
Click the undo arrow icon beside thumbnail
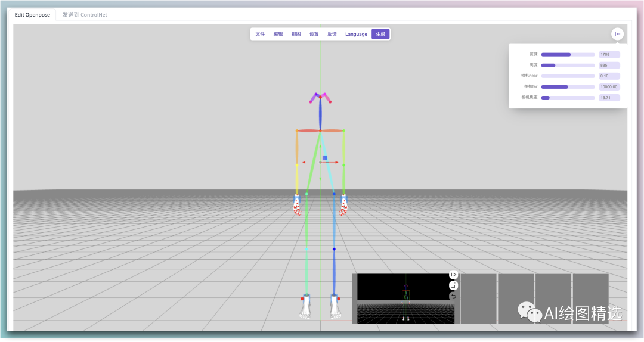click(453, 296)
